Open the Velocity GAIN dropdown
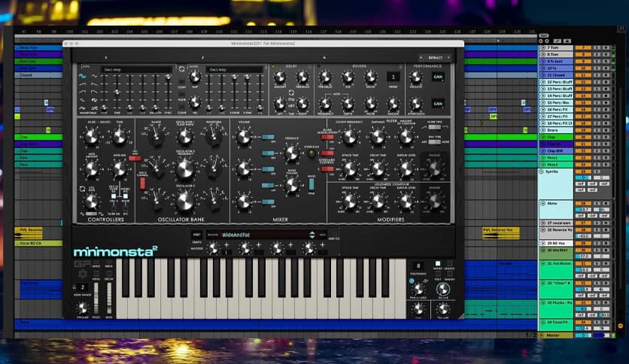The height and width of the screenshot is (364, 629). pos(438,77)
